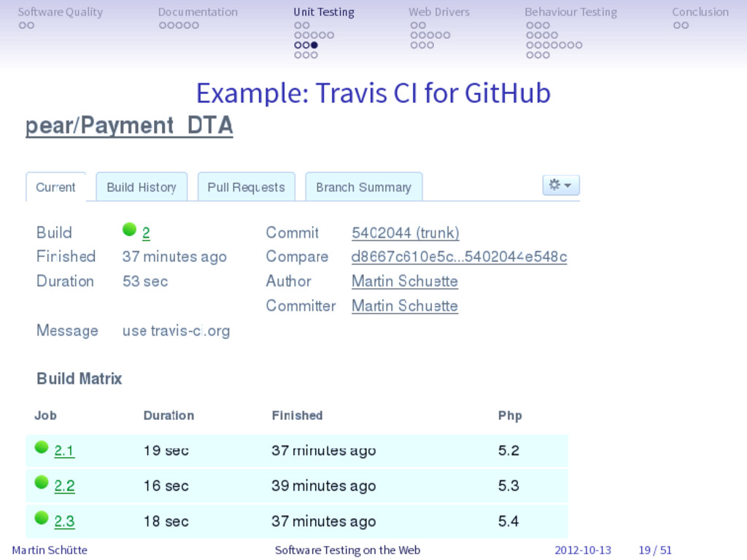
Task: Click the '19 sec' duration cell
Action: point(166,451)
